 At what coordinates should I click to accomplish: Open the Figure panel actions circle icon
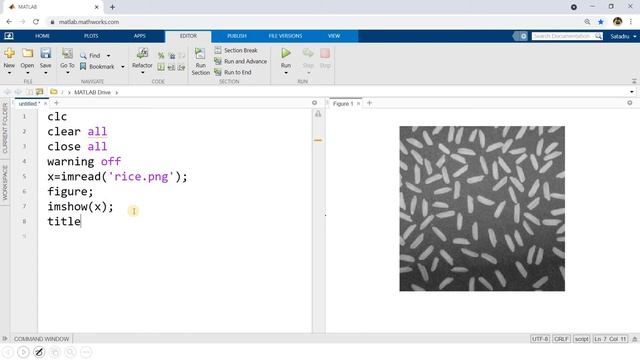tap(630, 103)
